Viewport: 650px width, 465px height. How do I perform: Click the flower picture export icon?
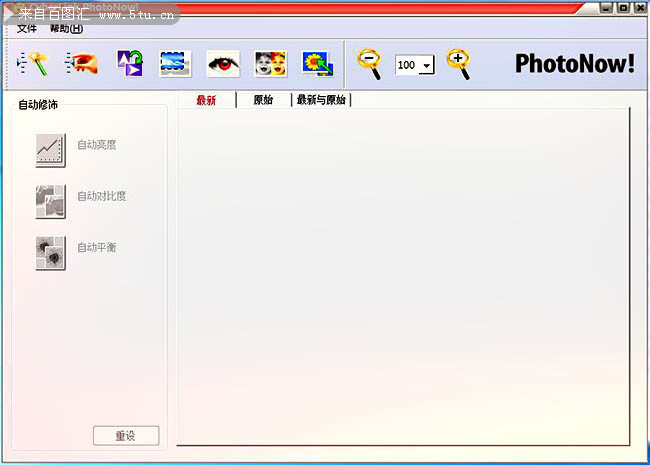click(318, 64)
